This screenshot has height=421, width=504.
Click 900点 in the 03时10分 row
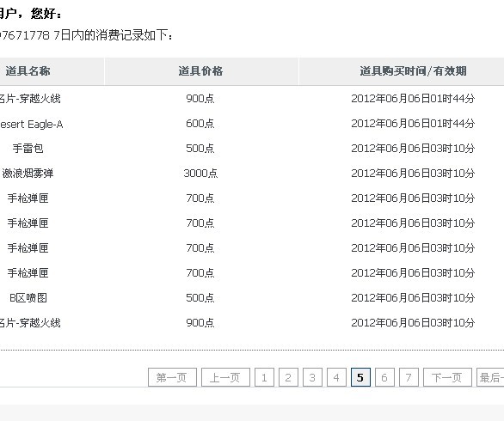(x=200, y=323)
